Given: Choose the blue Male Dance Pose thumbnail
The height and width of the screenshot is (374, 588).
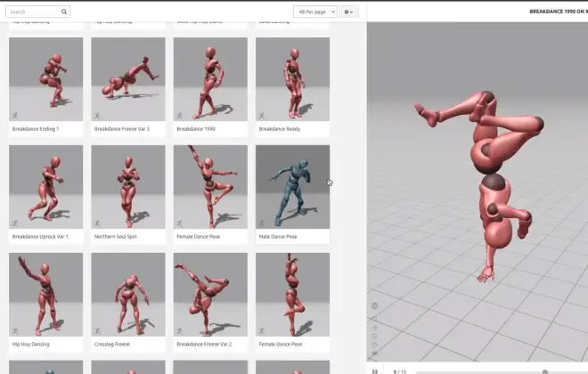Looking at the screenshot, I should pyautogui.click(x=292, y=187).
